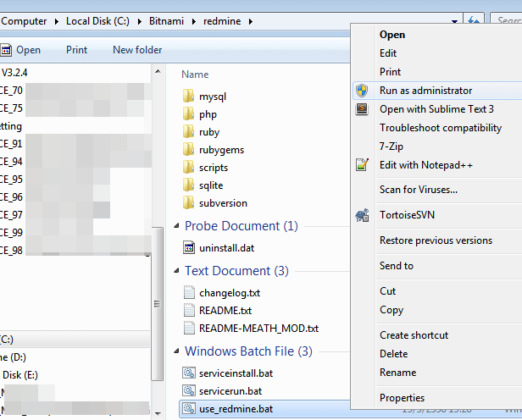Collapse the Probe Document group
The width and height of the screenshot is (522, 420).
176,227
